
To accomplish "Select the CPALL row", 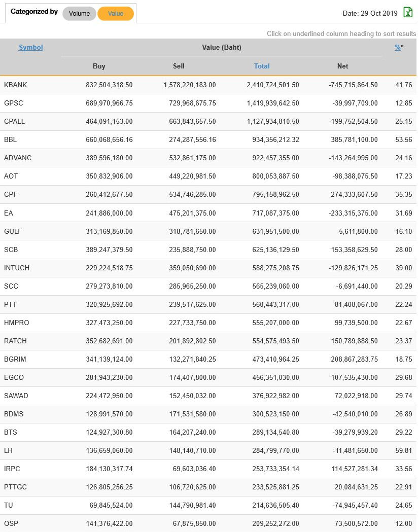I will (x=15, y=121).
